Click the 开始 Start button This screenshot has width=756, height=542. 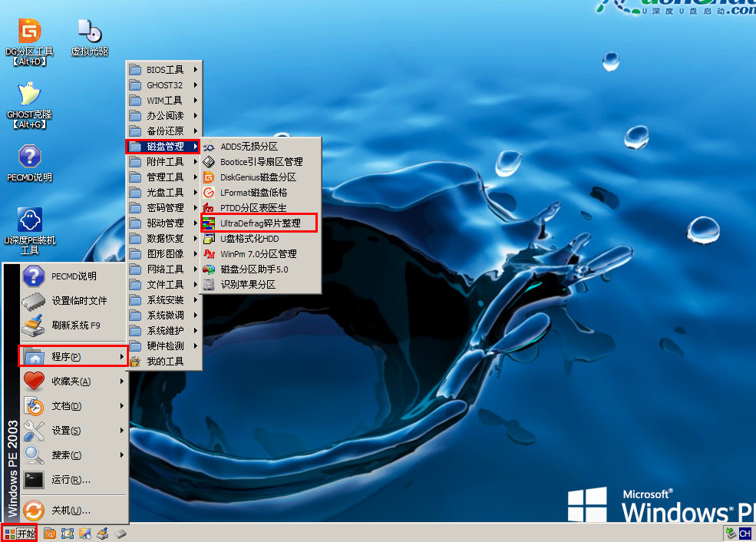tap(19, 534)
